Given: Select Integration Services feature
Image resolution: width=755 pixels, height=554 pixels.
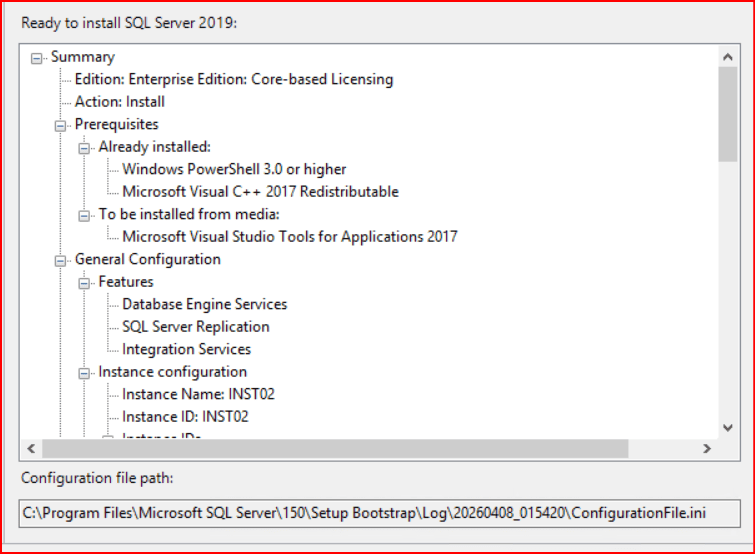Looking at the screenshot, I should [x=186, y=349].
